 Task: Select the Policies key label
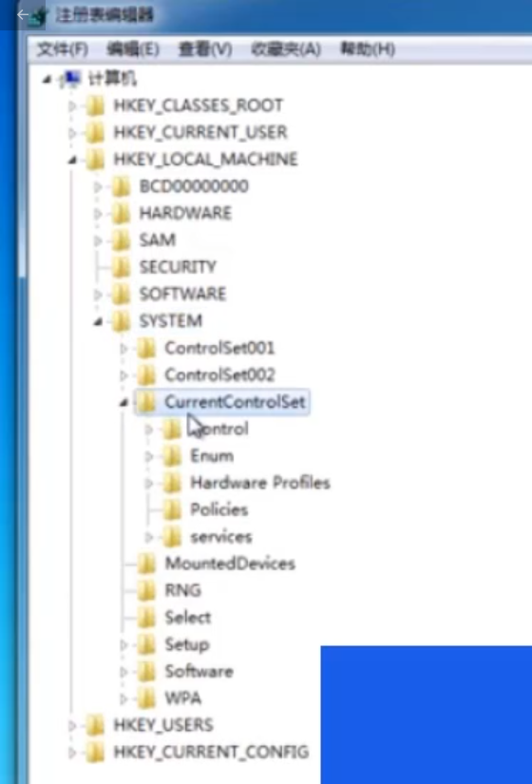pyautogui.click(x=219, y=510)
